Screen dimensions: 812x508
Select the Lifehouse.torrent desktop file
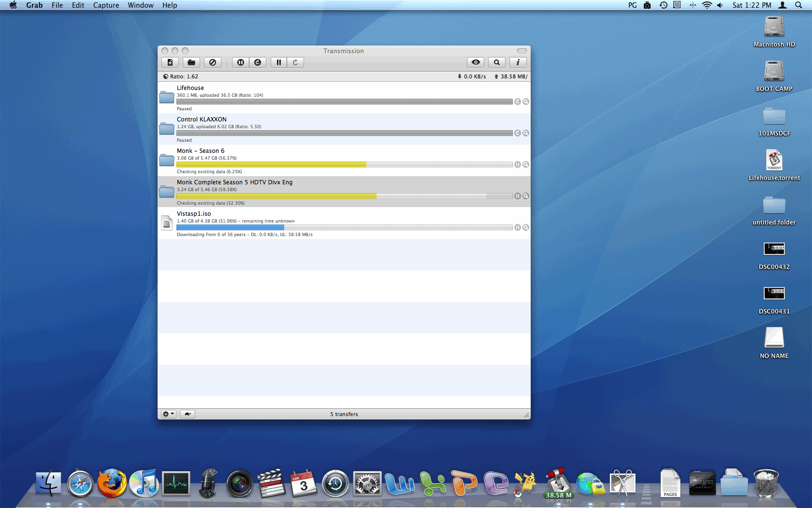click(774, 165)
